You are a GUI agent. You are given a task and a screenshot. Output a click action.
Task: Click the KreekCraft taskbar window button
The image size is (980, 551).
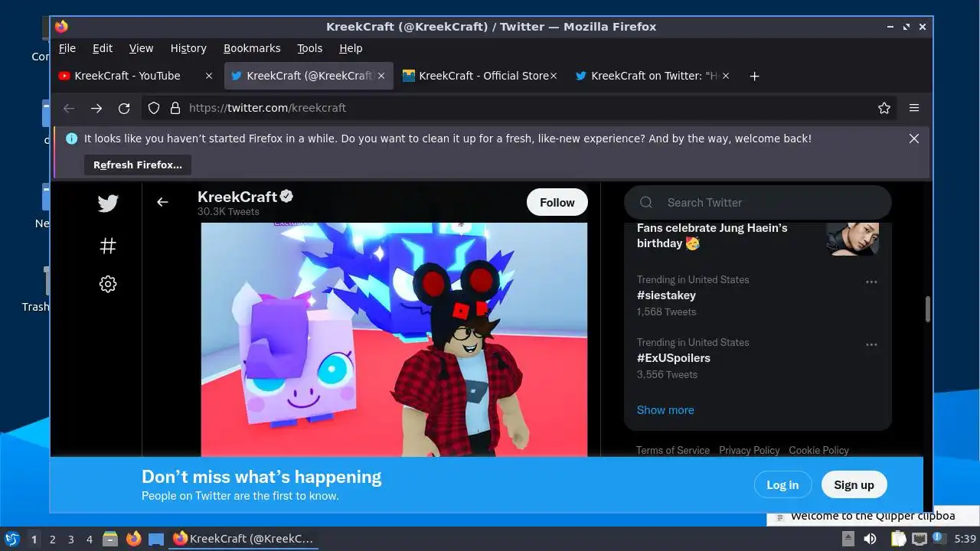(x=243, y=539)
